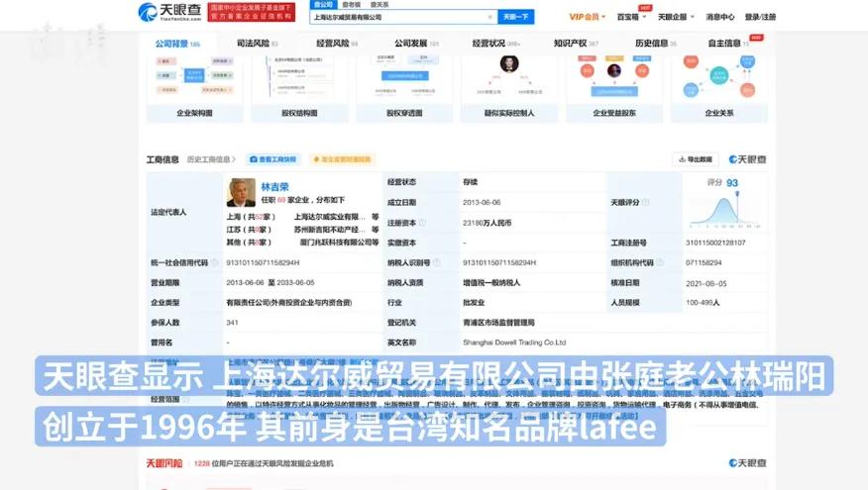Select the registration number 310115002128107
868x490 pixels.
715,243
